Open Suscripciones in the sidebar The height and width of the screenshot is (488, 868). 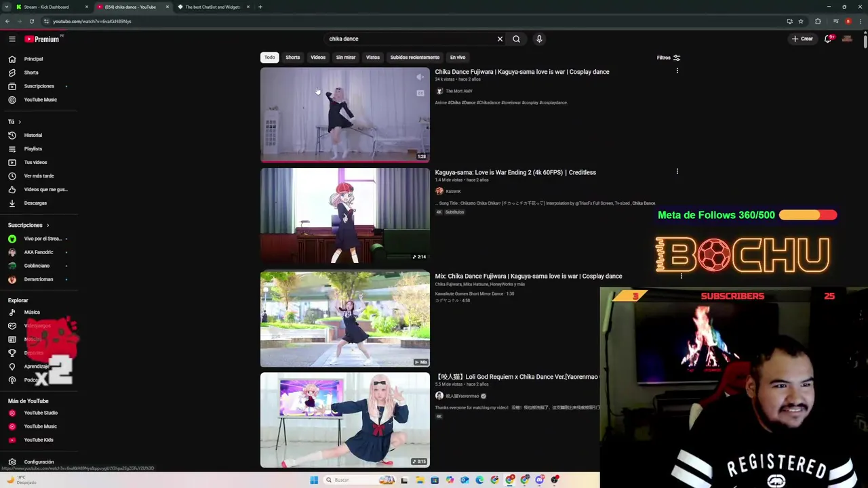pyautogui.click(x=39, y=86)
